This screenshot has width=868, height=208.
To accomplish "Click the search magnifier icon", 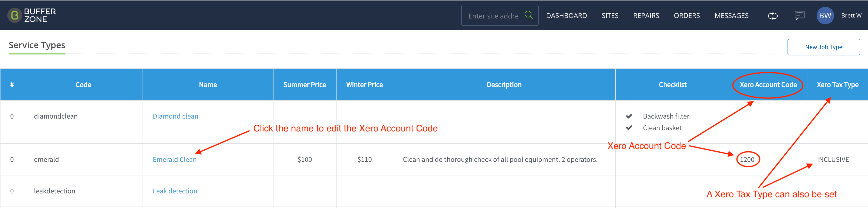I will [529, 15].
